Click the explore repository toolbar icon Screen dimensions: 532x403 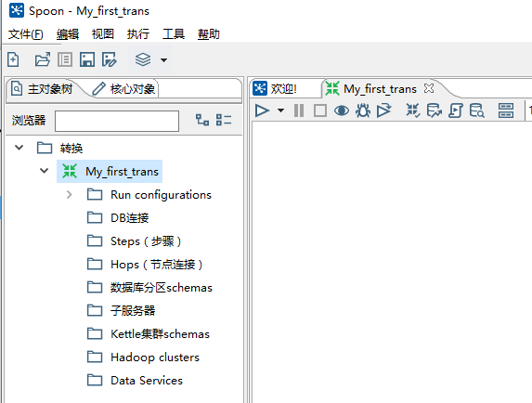click(x=65, y=59)
